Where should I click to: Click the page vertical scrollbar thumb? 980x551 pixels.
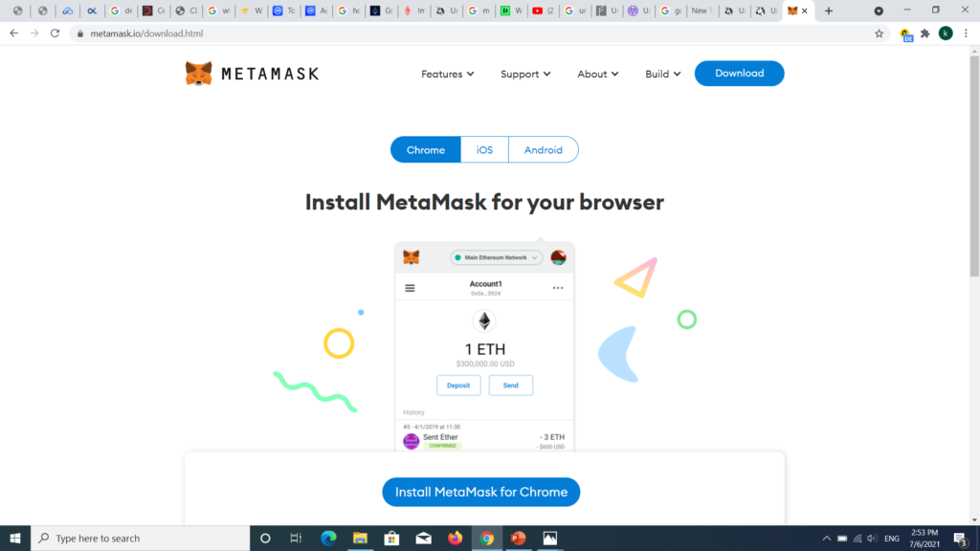click(974, 166)
